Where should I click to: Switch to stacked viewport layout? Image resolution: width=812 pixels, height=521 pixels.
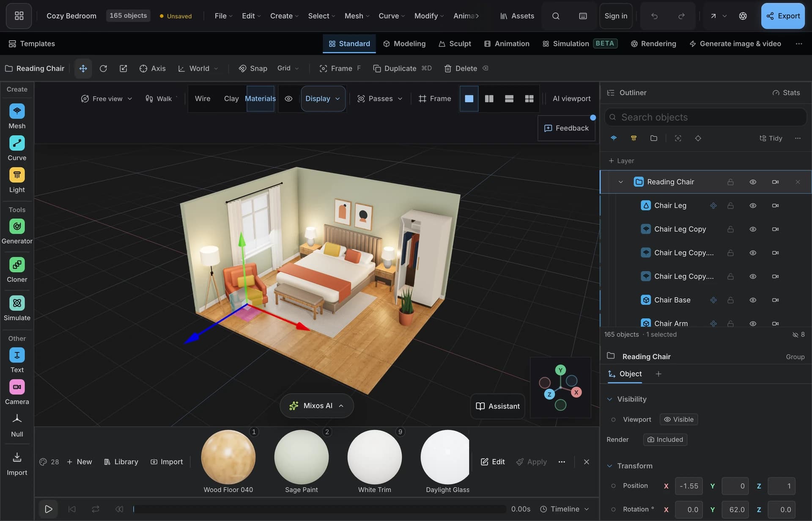(x=509, y=99)
